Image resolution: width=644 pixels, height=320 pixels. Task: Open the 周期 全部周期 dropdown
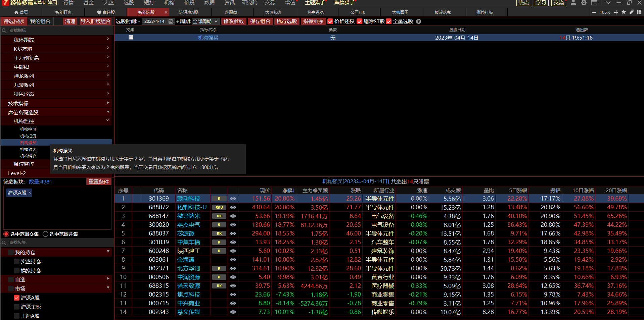205,21
